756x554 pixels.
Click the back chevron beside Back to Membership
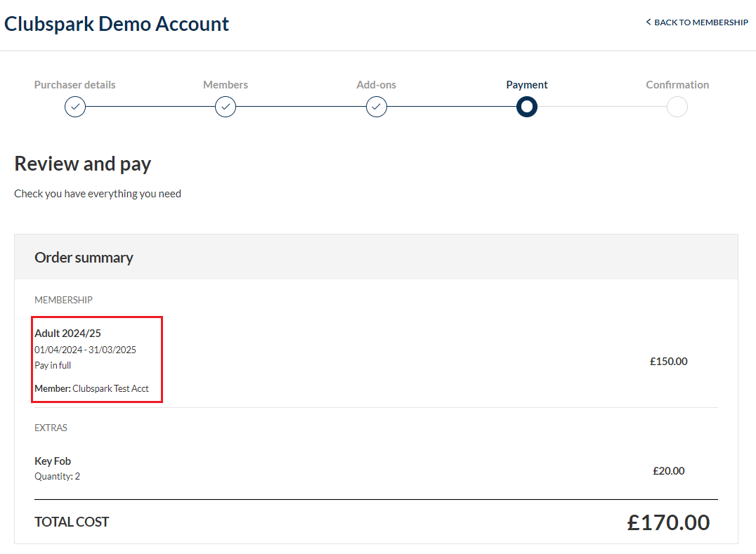point(649,22)
